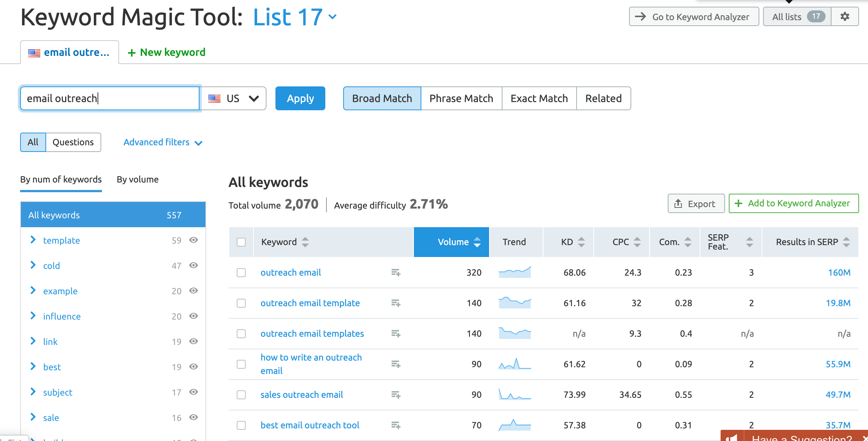Click the Apply button
This screenshot has height=441, width=868.
[300, 99]
